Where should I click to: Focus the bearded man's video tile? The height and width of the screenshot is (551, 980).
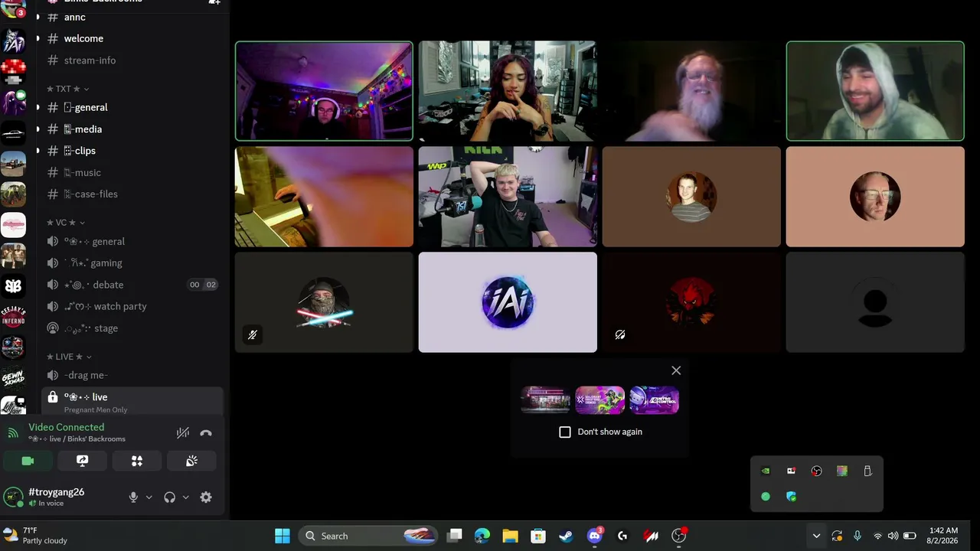point(691,91)
